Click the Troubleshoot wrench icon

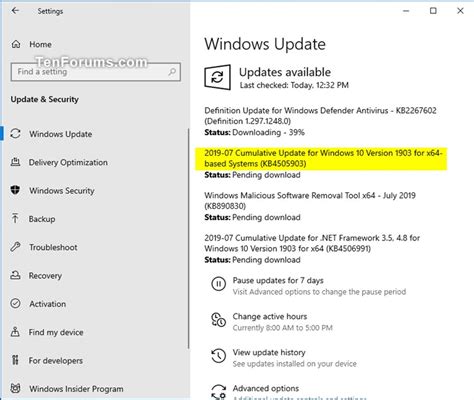(x=15, y=247)
